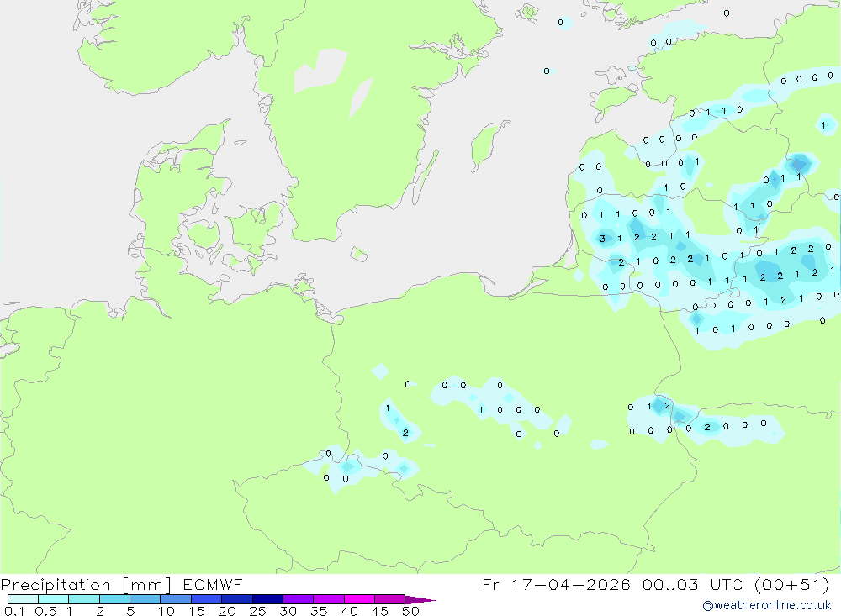Click the "ECMWF" model name text

(x=213, y=584)
